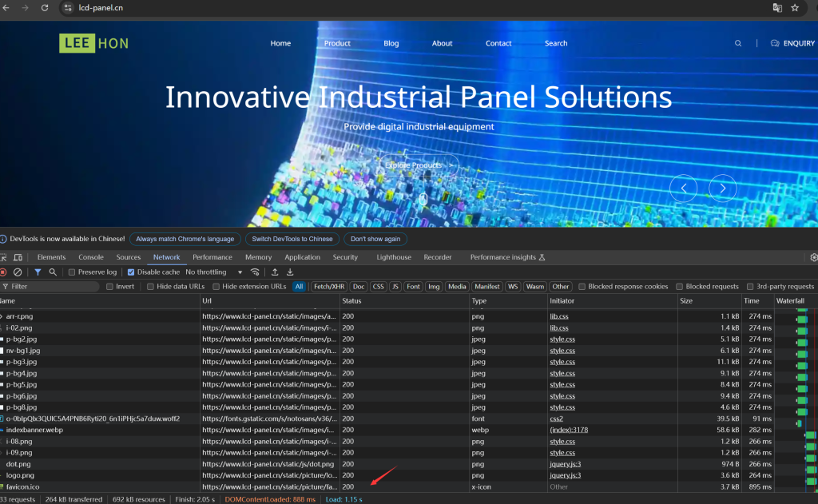
Task: Clear the network log
Action: pos(18,272)
